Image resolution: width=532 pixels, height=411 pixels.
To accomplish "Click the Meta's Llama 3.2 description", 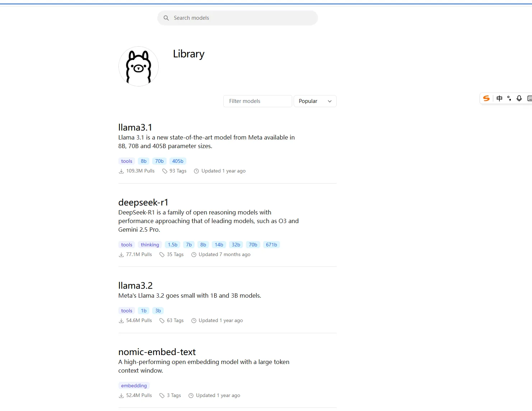I will click(x=190, y=296).
